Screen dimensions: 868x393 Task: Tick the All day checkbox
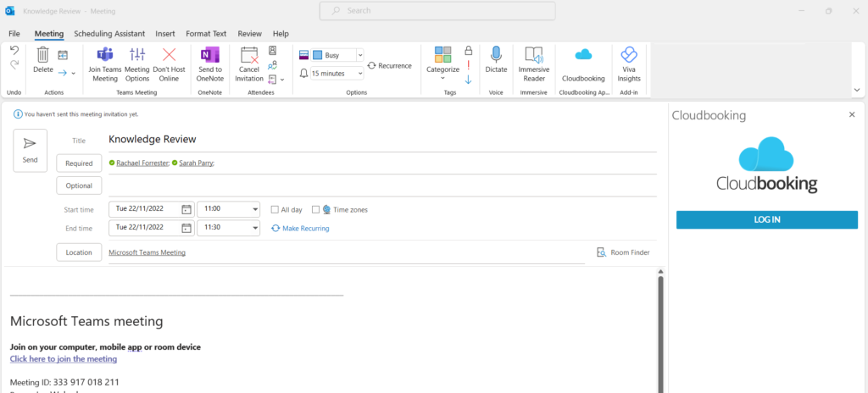point(274,210)
